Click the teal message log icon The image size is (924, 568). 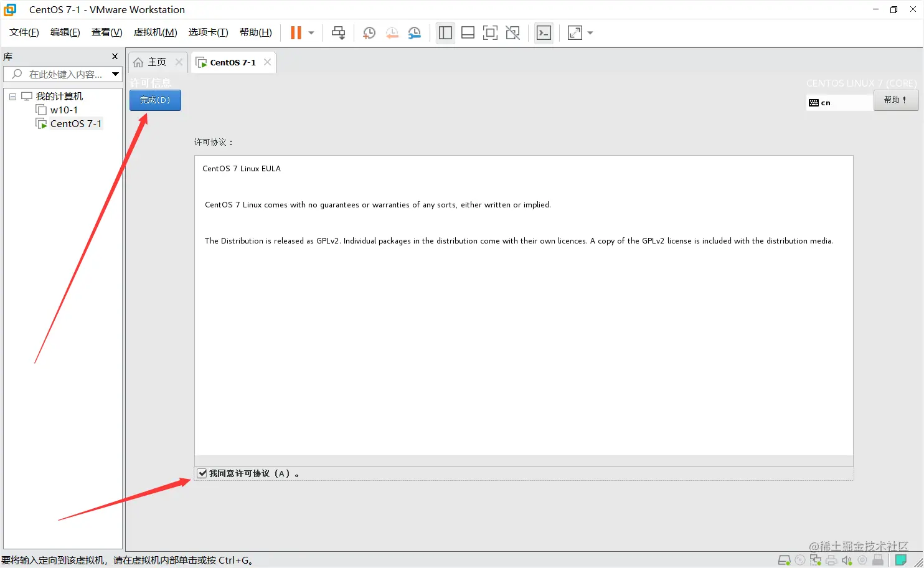tap(900, 561)
